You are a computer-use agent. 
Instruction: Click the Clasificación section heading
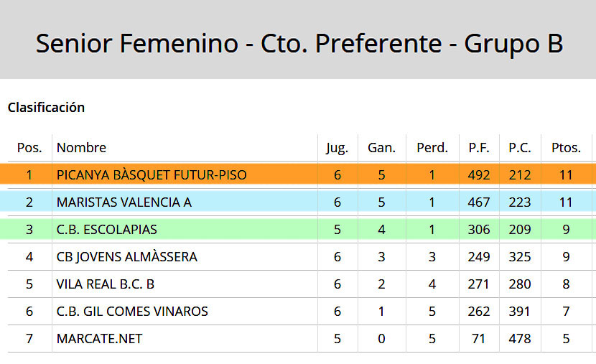46,108
